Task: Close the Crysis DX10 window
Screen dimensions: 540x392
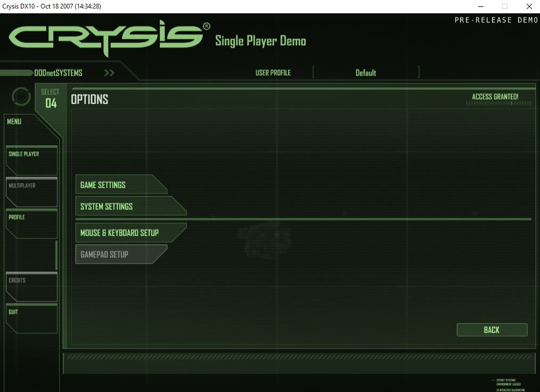Action: pyautogui.click(x=529, y=6)
